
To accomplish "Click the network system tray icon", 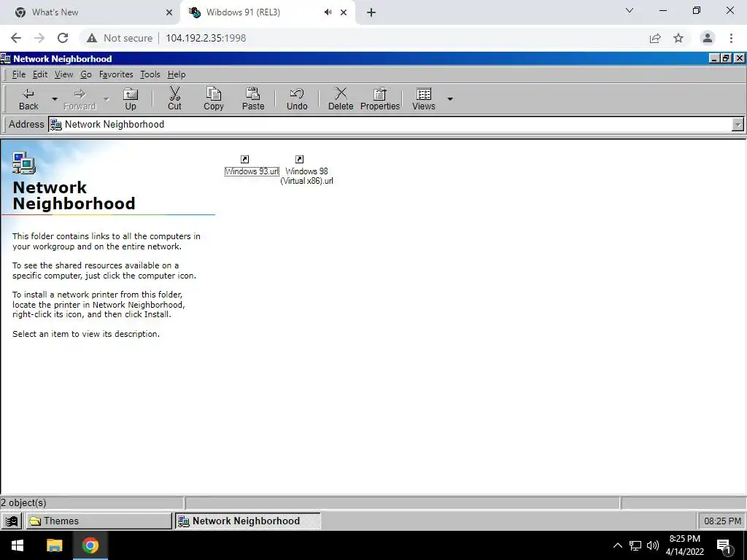I will coord(635,545).
